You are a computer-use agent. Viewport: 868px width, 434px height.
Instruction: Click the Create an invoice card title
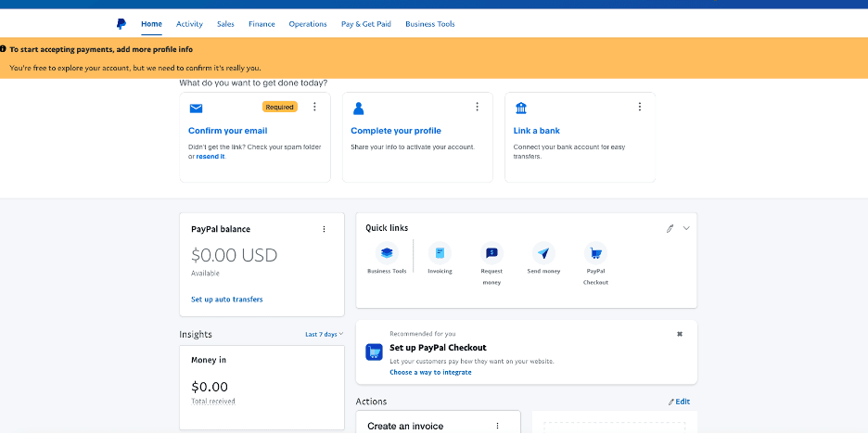coord(406,427)
